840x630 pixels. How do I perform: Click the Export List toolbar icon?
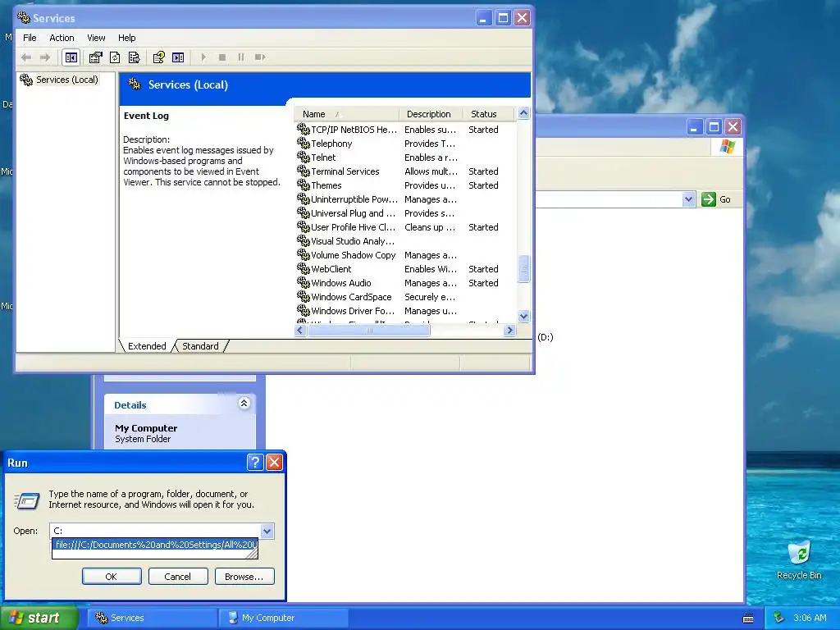[134, 57]
